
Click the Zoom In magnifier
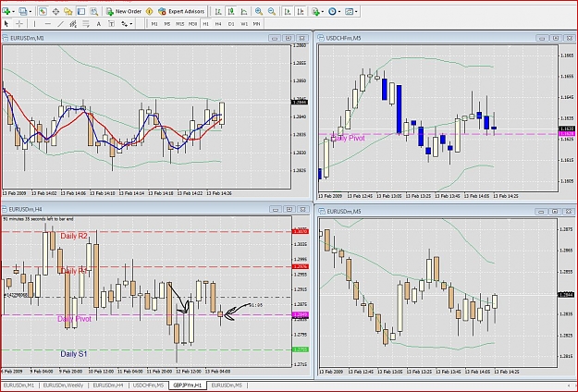(x=259, y=11)
